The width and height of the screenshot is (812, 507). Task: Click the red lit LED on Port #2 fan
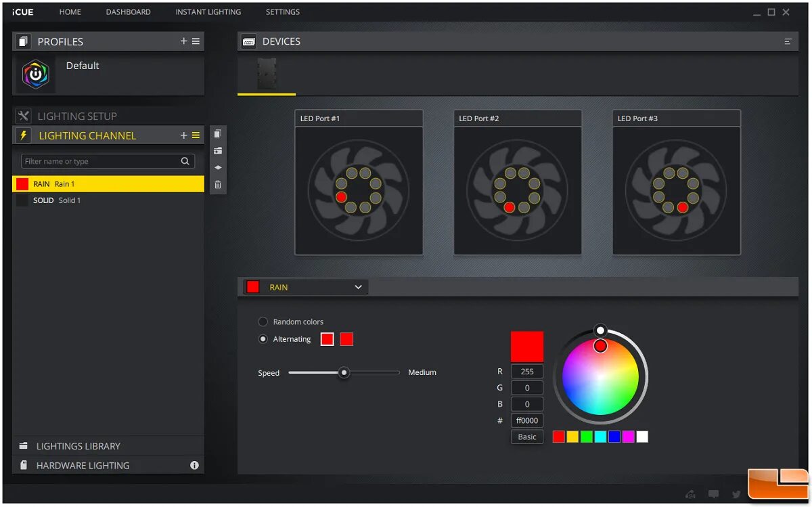tap(510, 207)
